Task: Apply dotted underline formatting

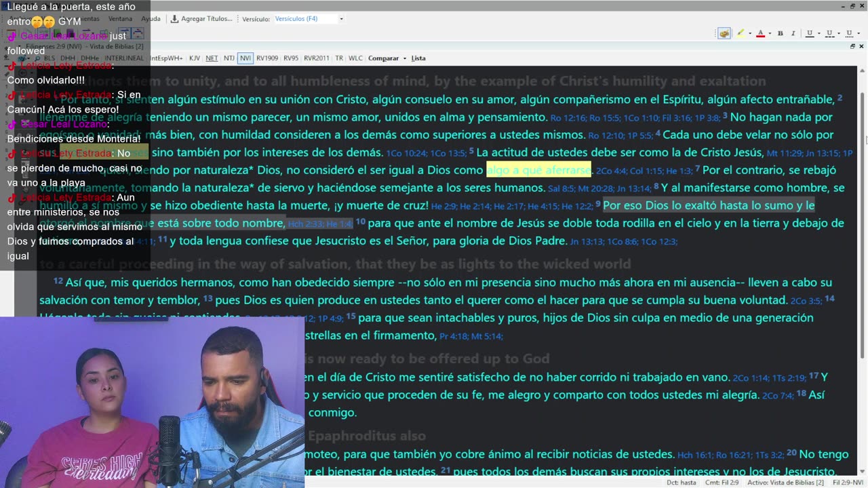Action: 848,33
